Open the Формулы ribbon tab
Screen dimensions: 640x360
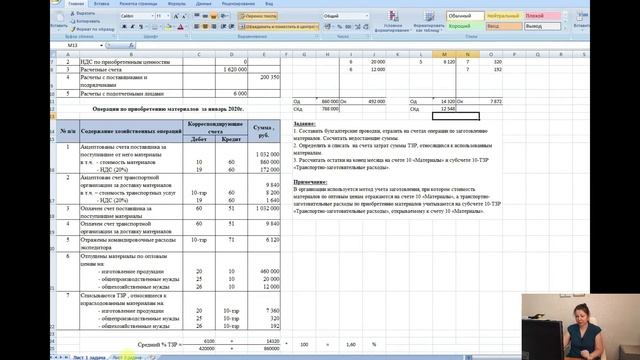[176, 4]
